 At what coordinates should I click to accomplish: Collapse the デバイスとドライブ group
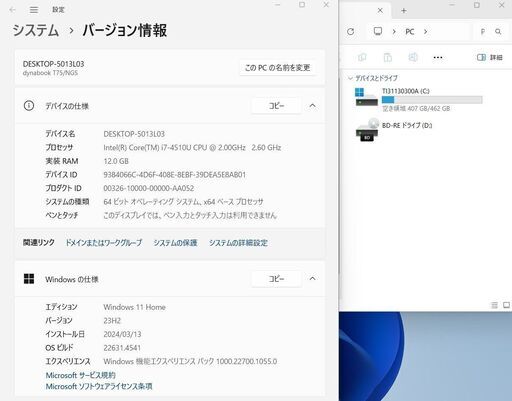click(x=350, y=78)
